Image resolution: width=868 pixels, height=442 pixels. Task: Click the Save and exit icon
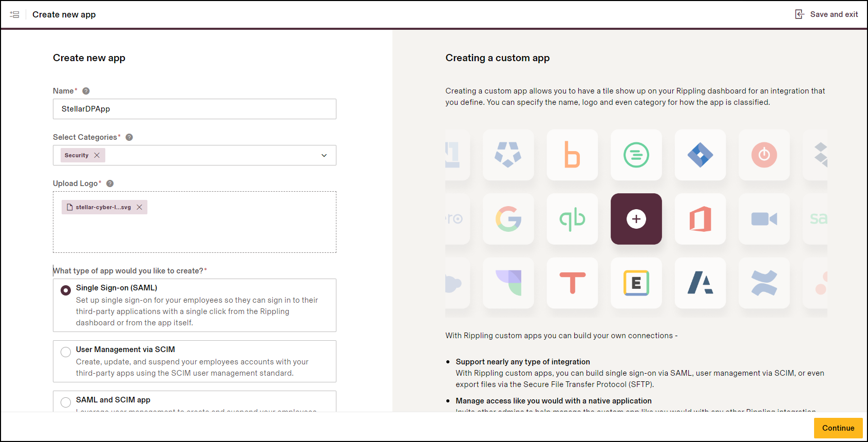(799, 14)
